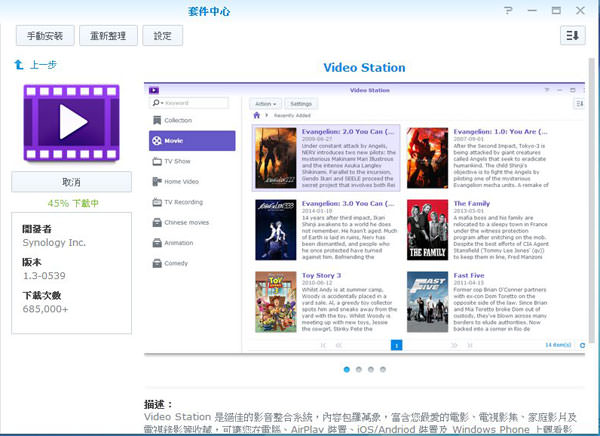Select the fourth screenshot carousel dot
Screen dimensions: 600x436
[383, 369]
